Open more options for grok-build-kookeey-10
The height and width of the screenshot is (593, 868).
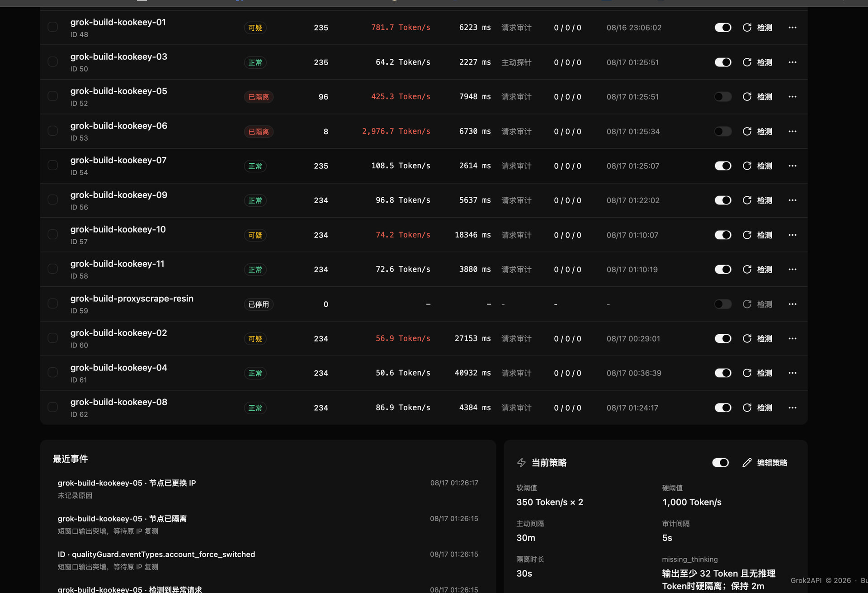coord(792,235)
